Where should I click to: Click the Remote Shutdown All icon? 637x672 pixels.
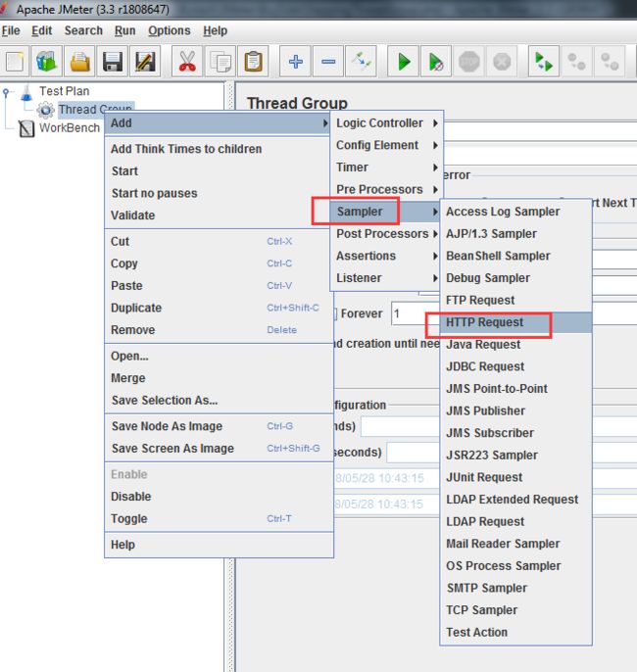point(610,62)
